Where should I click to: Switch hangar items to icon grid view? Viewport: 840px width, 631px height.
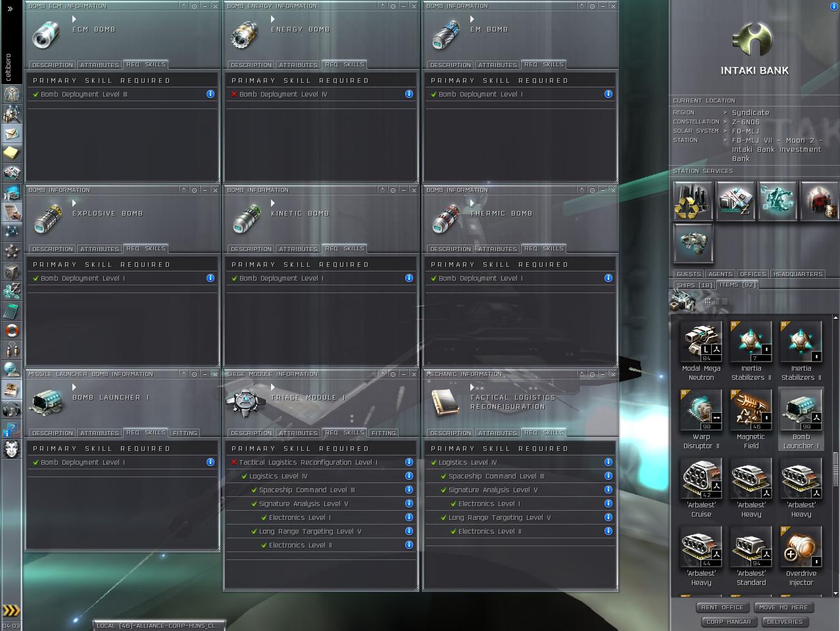click(x=708, y=301)
